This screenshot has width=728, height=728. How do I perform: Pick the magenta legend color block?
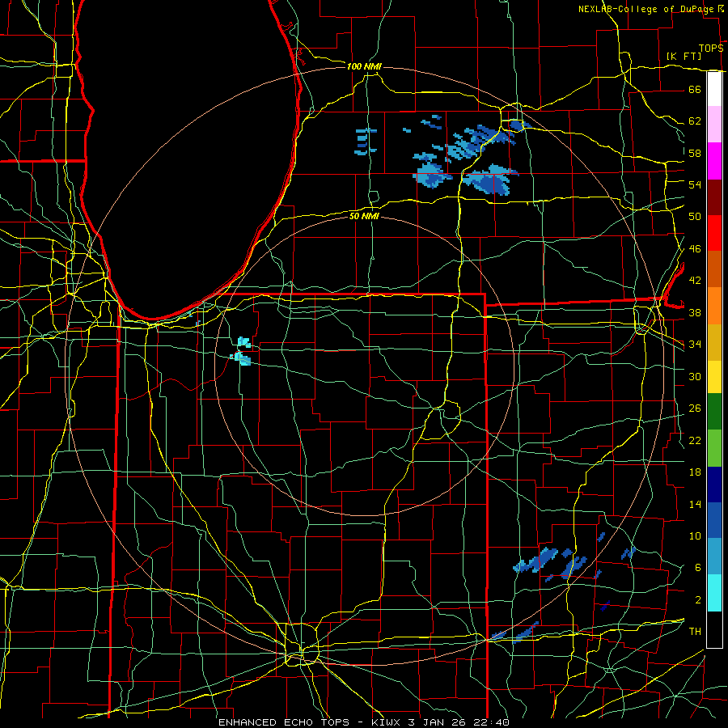pos(714,161)
